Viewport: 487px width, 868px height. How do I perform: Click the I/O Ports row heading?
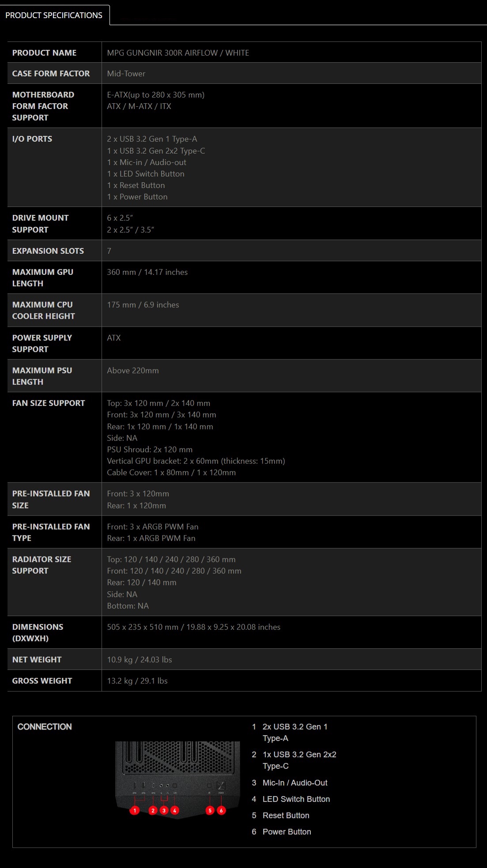(x=32, y=139)
